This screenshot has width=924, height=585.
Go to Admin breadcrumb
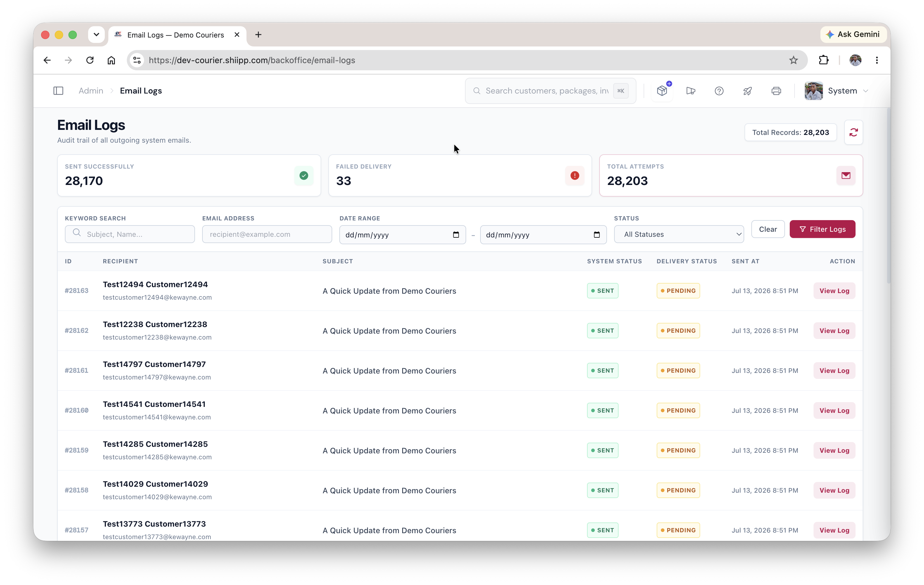pyautogui.click(x=91, y=91)
